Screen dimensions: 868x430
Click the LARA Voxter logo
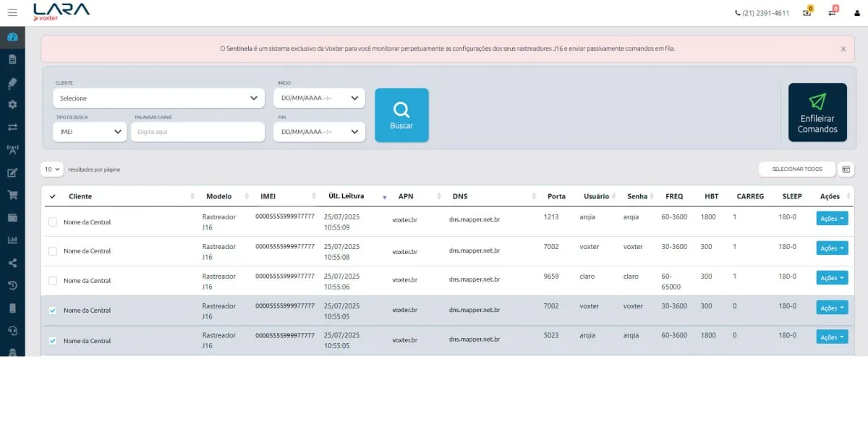point(61,12)
